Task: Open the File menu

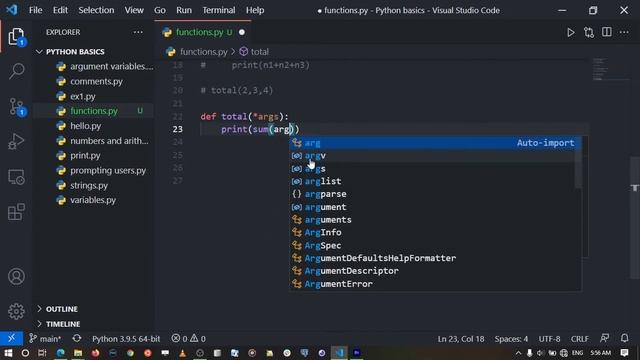Action: click(x=36, y=10)
